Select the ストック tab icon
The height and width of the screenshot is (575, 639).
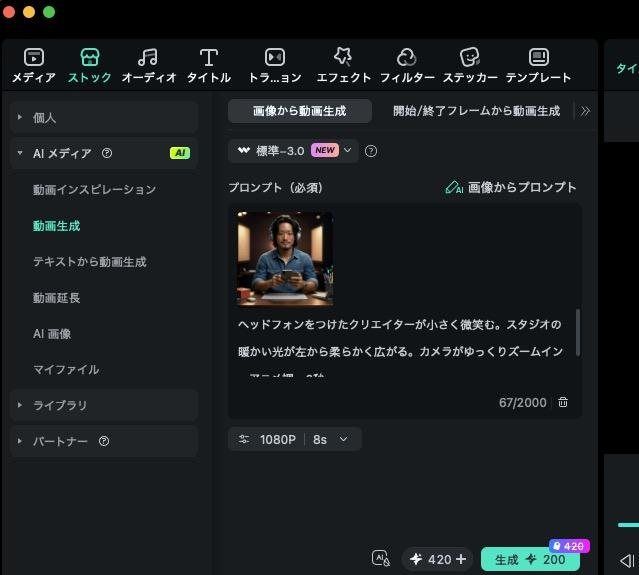click(90, 57)
